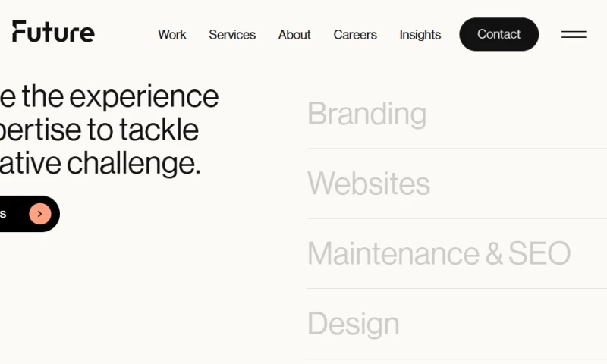The width and height of the screenshot is (607, 364).
Task: Open the Insights section
Action: point(420,35)
